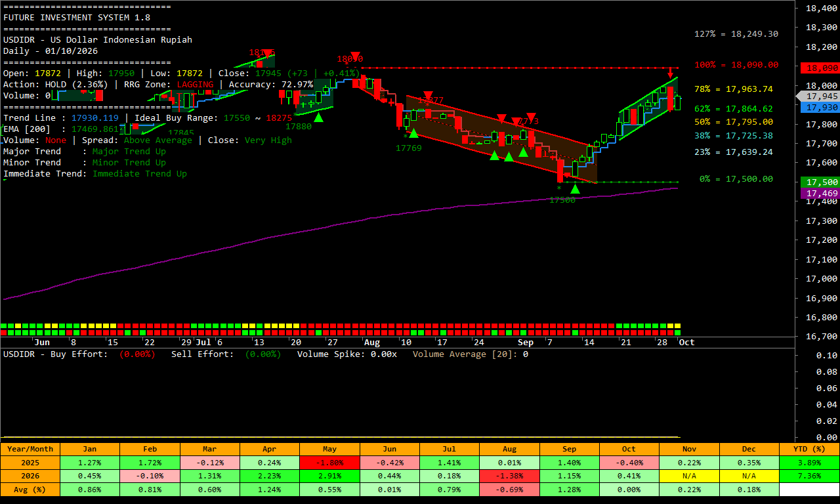Click the '23% = 17,639.24' Fibonacci label

coord(734,152)
